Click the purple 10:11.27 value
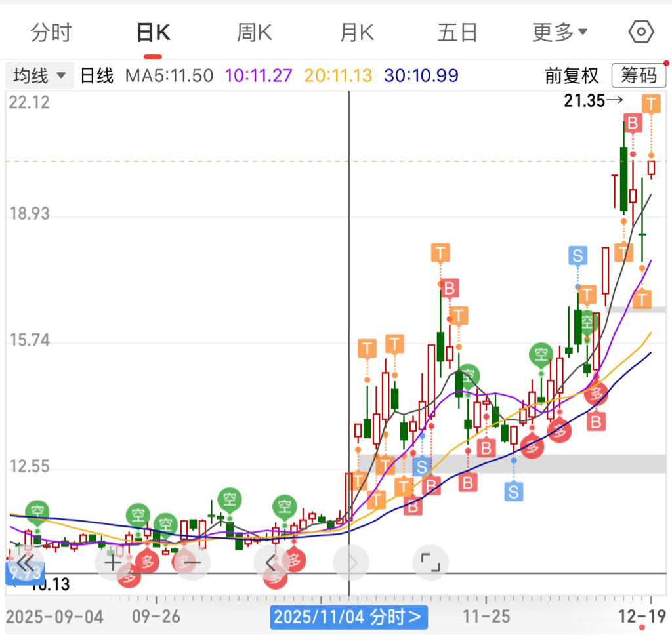This screenshot has height=635, width=672. click(x=259, y=76)
